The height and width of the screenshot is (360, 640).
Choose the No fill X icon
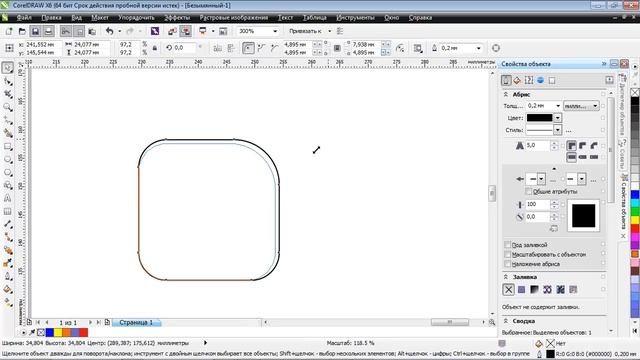click(x=509, y=290)
